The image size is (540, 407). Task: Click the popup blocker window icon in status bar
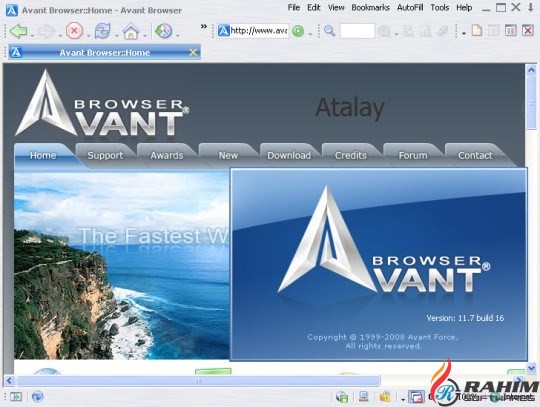coord(416,397)
